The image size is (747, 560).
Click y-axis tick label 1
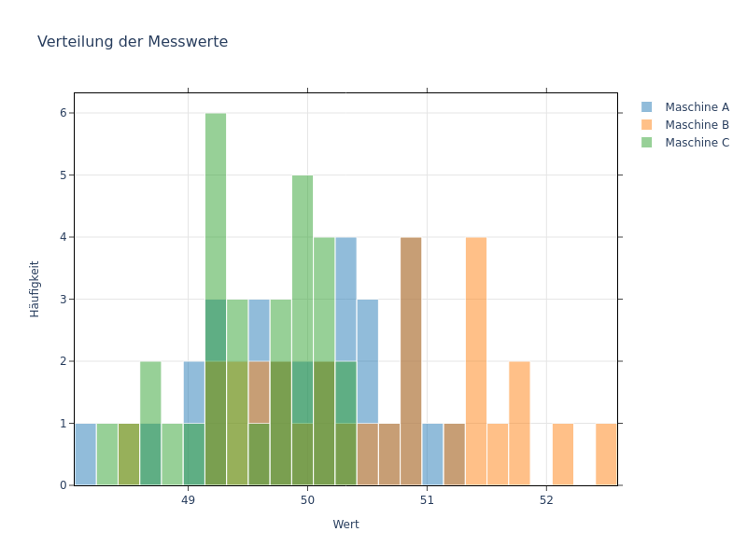pos(63,424)
